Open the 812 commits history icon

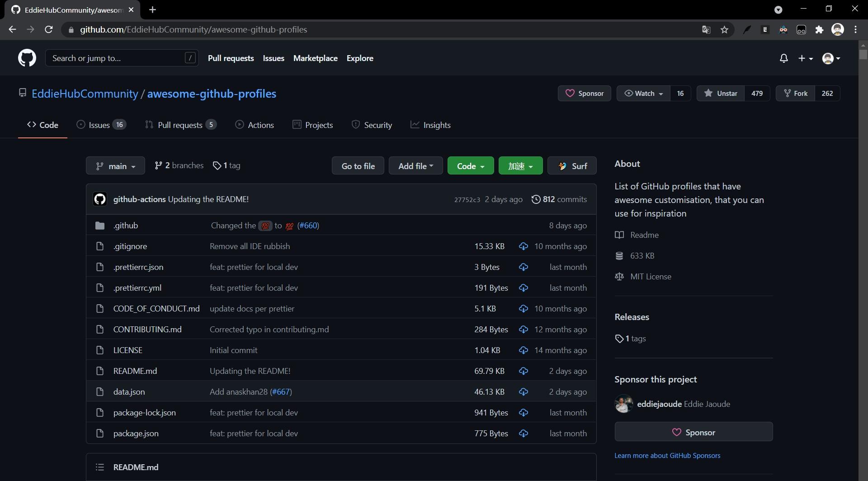click(x=536, y=199)
